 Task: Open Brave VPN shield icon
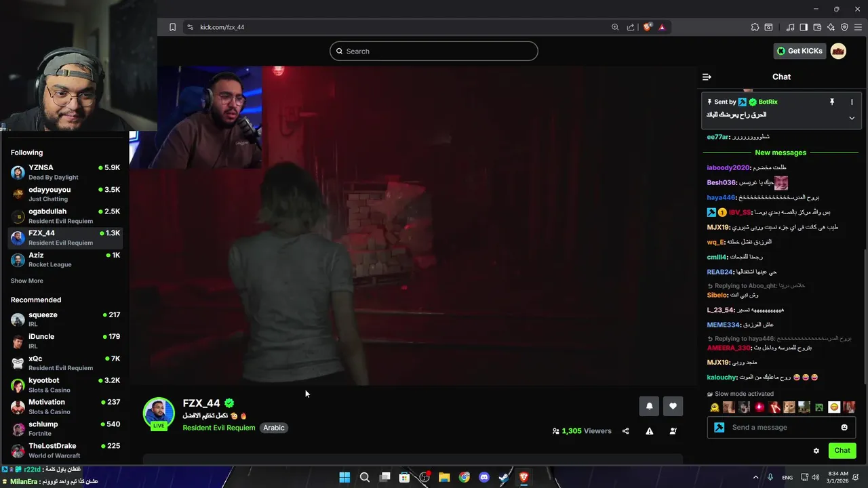tap(844, 27)
